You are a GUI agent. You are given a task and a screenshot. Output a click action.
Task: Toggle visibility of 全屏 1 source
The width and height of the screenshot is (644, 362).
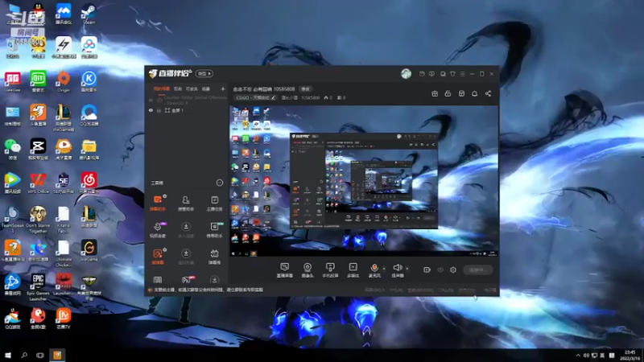[151, 110]
